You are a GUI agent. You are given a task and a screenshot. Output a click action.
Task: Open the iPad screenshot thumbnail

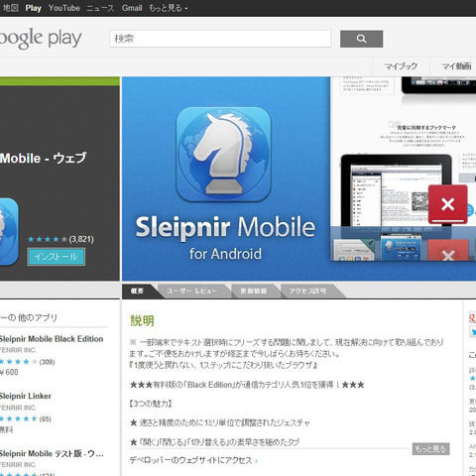coord(396,190)
